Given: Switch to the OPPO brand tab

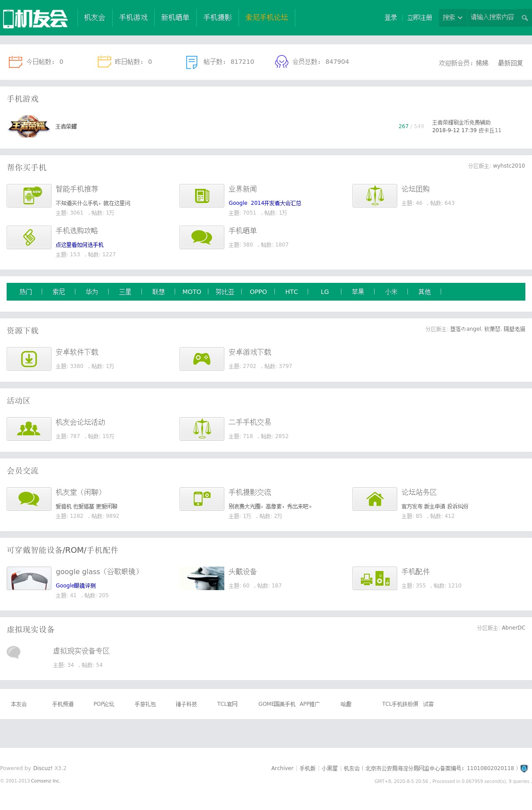Looking at the screenshot, I should (258, 292).
